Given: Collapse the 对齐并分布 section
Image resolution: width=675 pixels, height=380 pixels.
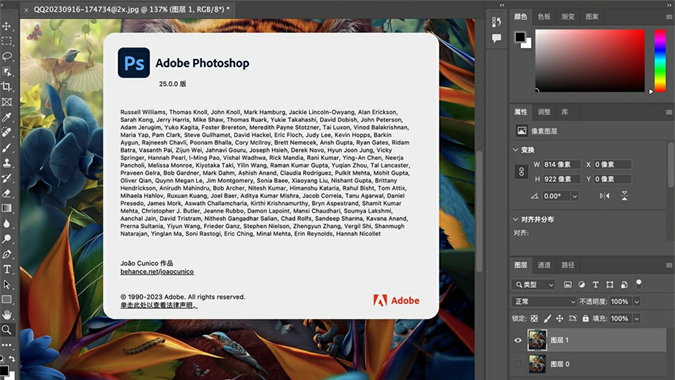Looking at the screenshot, I should (x=516, y=219).
